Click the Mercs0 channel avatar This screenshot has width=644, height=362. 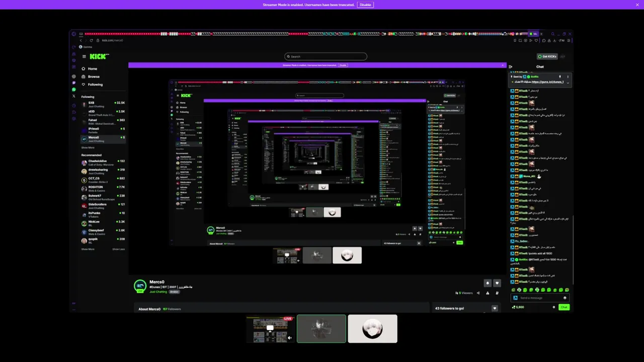(140, 287)
